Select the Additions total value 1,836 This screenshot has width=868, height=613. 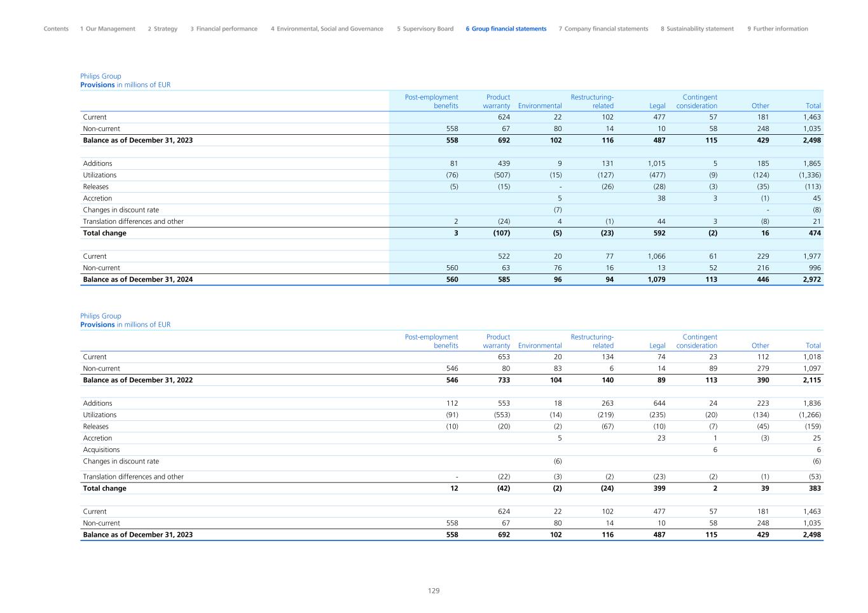pos(812,403)
